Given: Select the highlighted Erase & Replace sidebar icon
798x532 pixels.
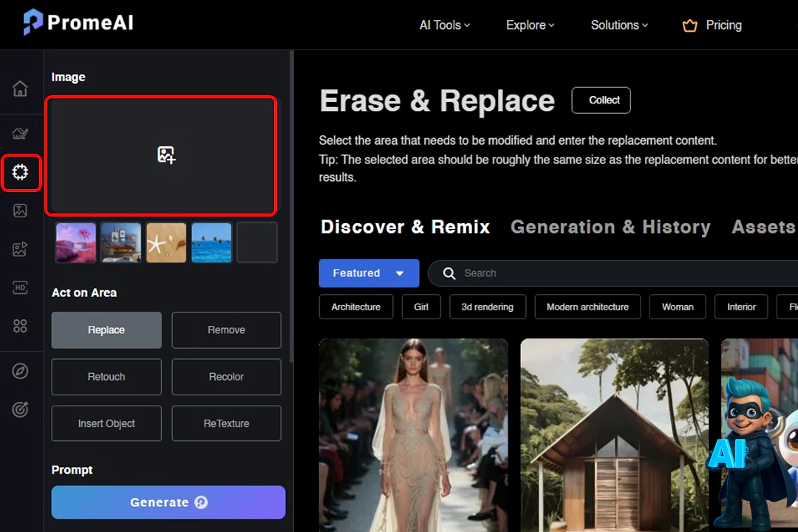Looking at the screenshot, I should (20, 173).
